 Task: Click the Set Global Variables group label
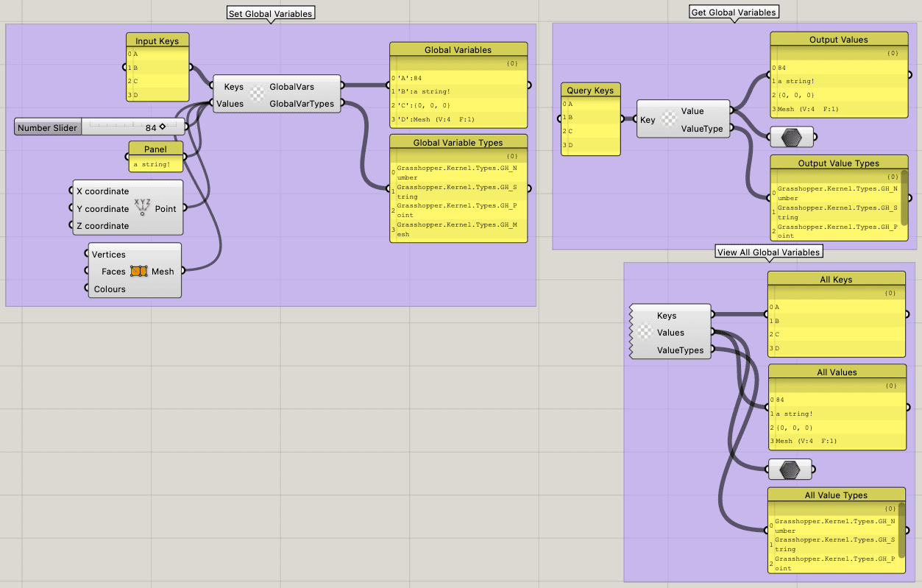[x=270, y=13]
